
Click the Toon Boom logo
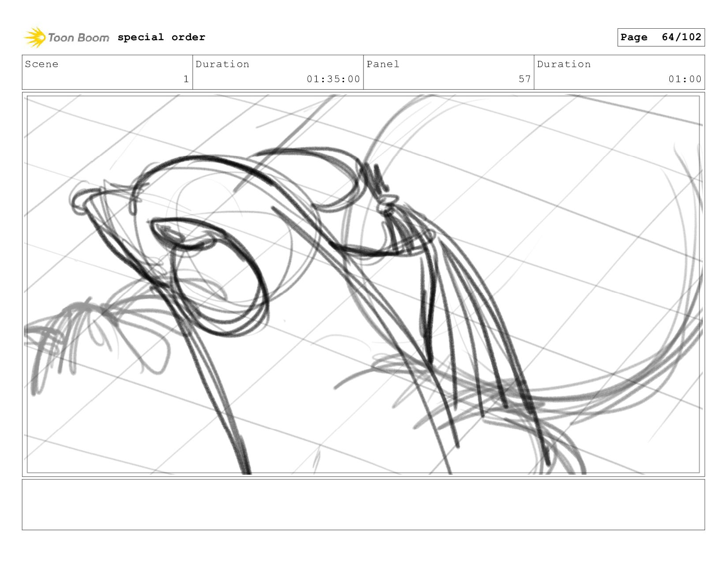[66, 38]
